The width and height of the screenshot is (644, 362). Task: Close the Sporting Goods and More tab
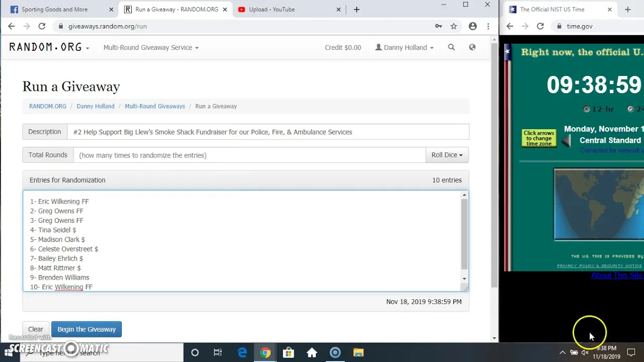pyautogui.click(x=111, y=10)
